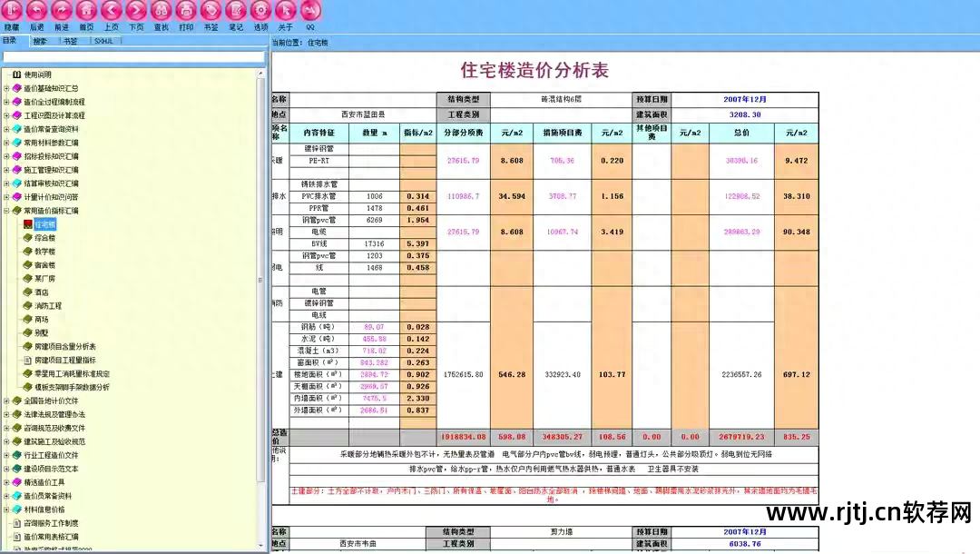The height and width of the screenshot is (554, 980).
Task: Open the 笔记 notes icon
Action: point(236,11)
